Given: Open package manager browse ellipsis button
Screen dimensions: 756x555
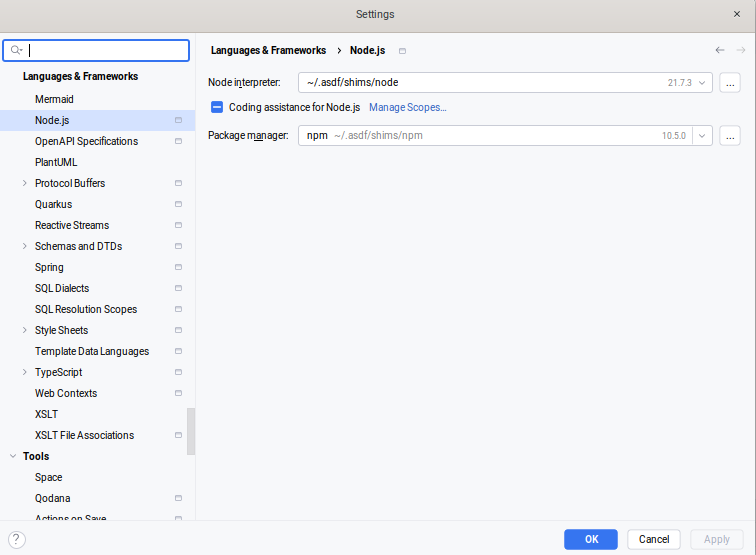Looking at the screenshot, I should (729, 136).
